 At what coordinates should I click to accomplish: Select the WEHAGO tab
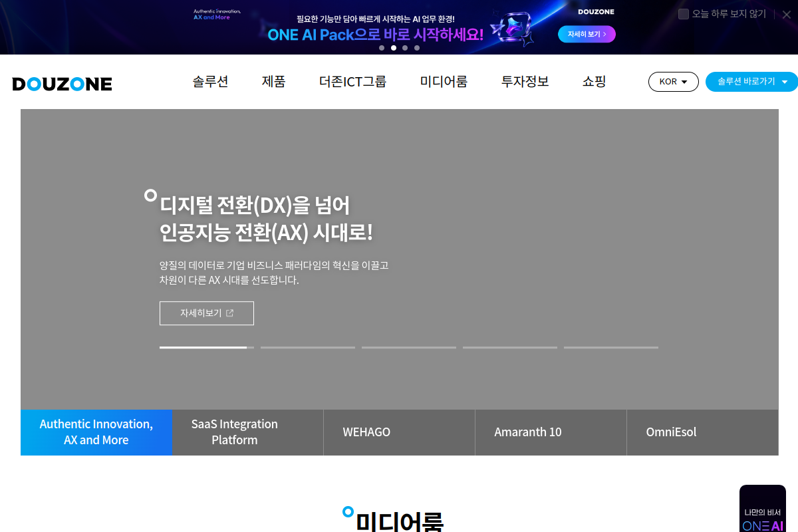pyautogui.click(x=400, y=432)
